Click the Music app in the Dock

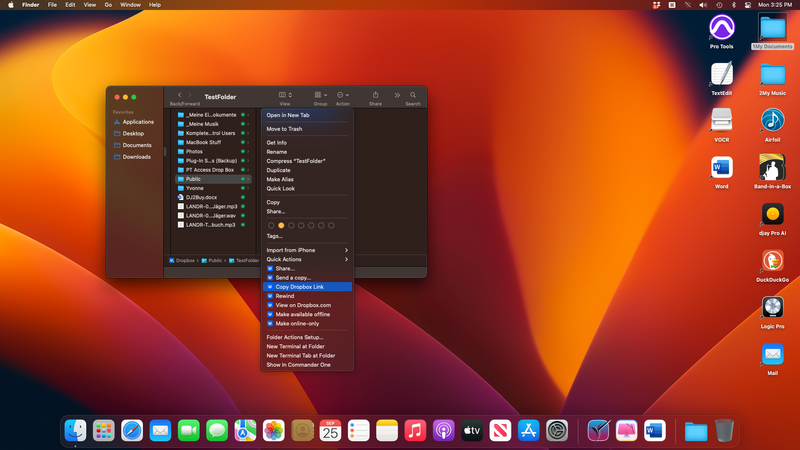[x=415, y=430]
